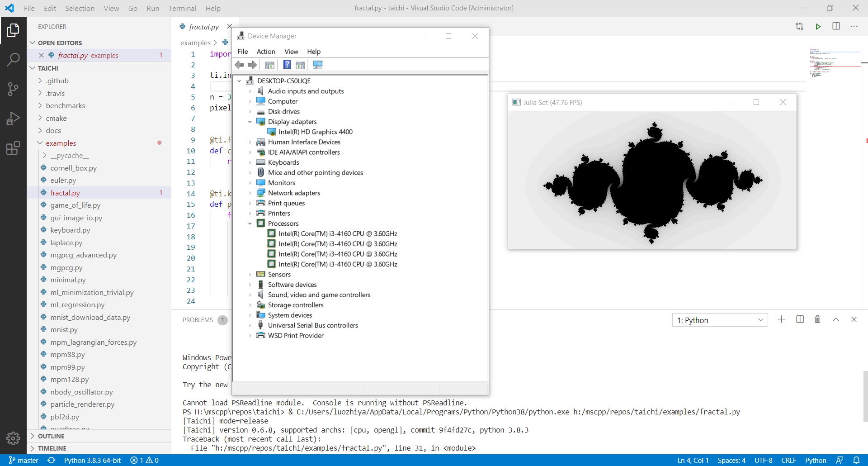Open editor More Actions ellipsis

point(854,26)
